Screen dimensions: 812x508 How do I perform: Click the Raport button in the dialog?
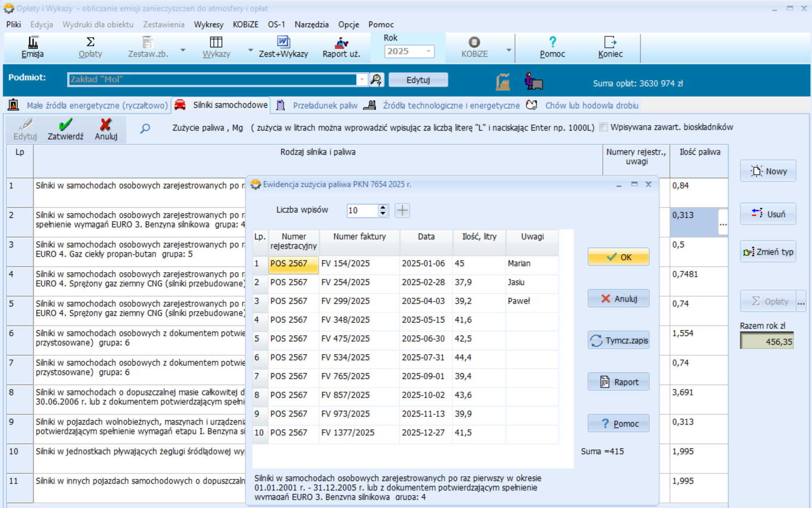point(618,382)
